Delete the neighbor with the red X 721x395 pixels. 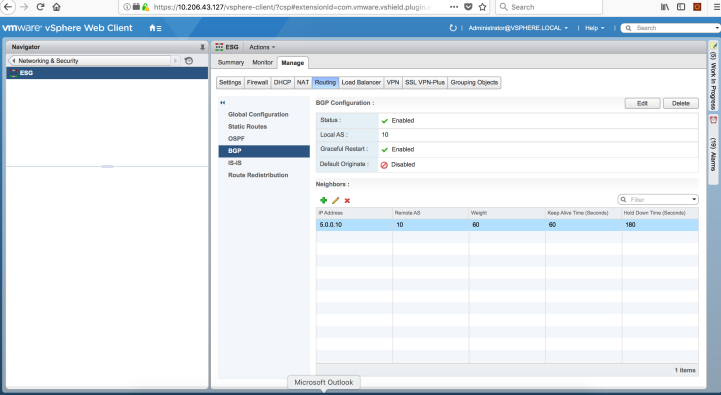347,200
